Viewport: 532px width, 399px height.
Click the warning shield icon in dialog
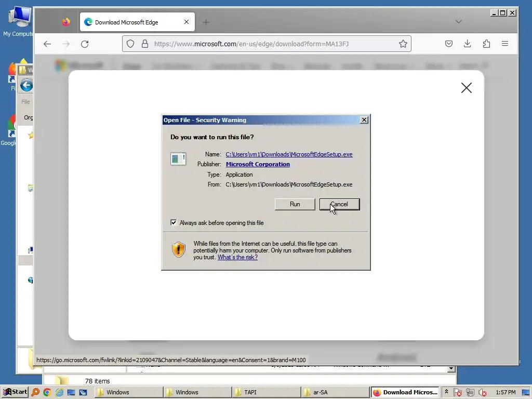pos(179,250)
